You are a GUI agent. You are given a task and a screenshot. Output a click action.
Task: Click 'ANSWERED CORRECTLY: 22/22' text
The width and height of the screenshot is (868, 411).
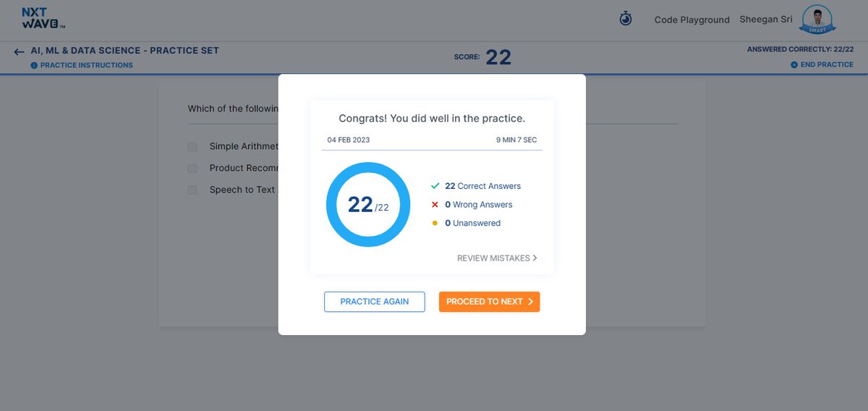click(x=800, y=49)
